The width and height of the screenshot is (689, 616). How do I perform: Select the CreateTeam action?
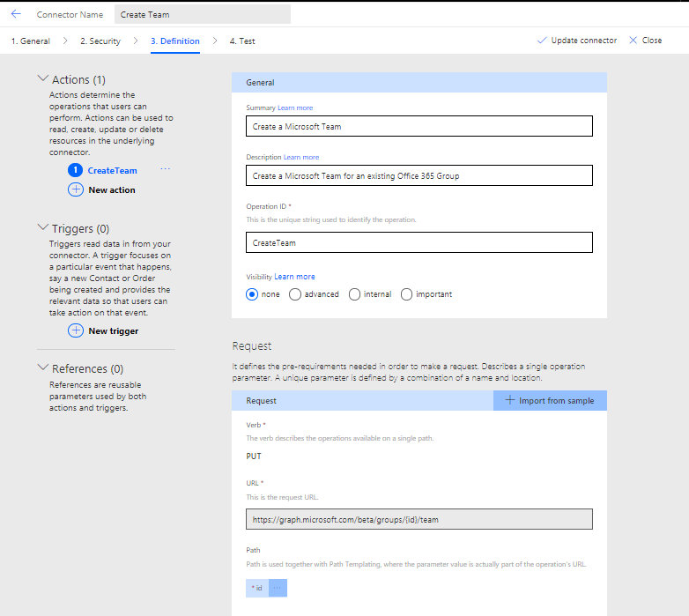click(x=113, y=170)
